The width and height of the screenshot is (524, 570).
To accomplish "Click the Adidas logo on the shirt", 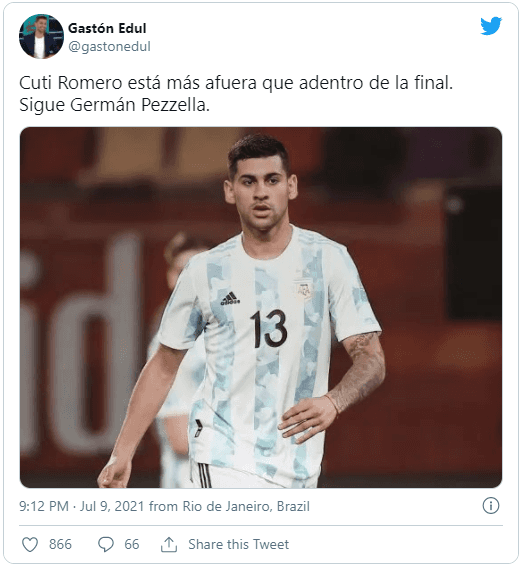I will (x=230, y=298).
